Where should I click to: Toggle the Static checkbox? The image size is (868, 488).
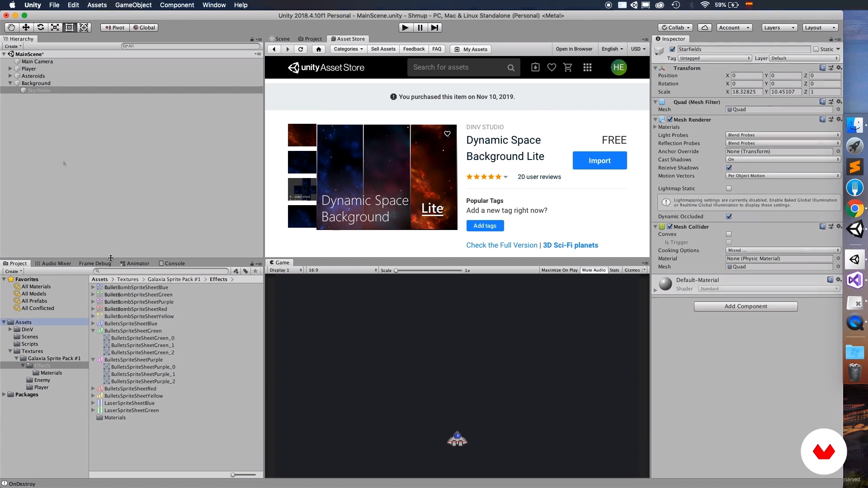click(x=816, y=49)
